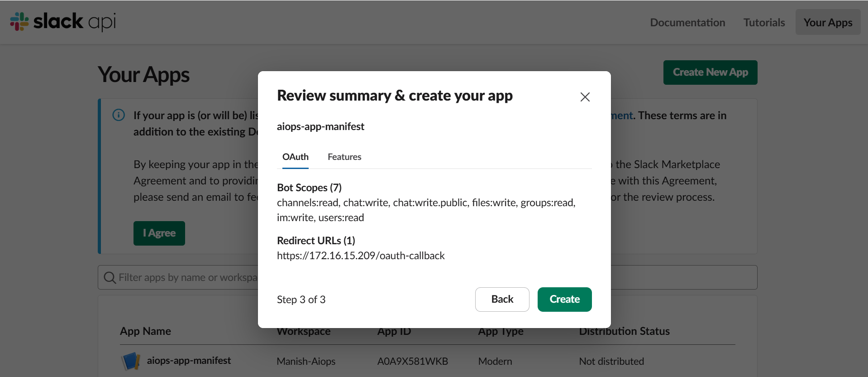Click the Redirect URLs (1) heading

pos(316,241)
